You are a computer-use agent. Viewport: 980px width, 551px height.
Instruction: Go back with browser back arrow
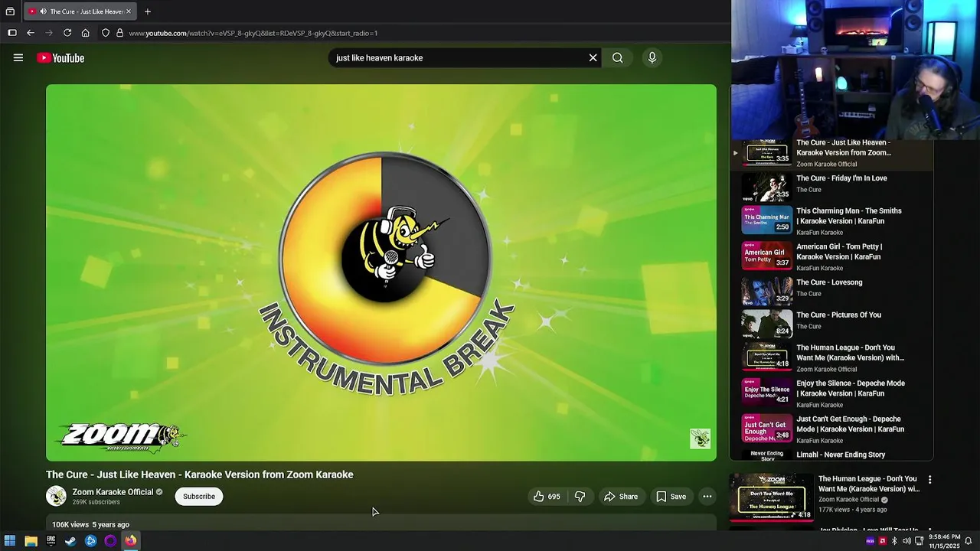pyautogui.click(x=31, y=33)
